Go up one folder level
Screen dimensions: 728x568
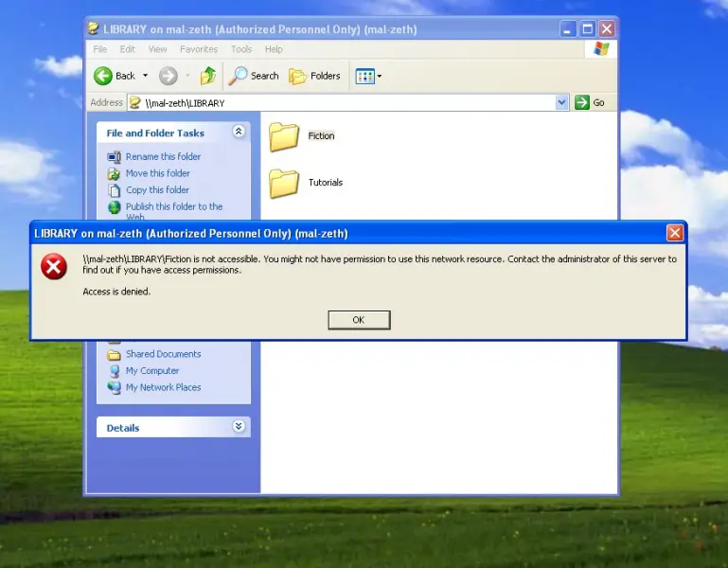(x=208, y=76)
